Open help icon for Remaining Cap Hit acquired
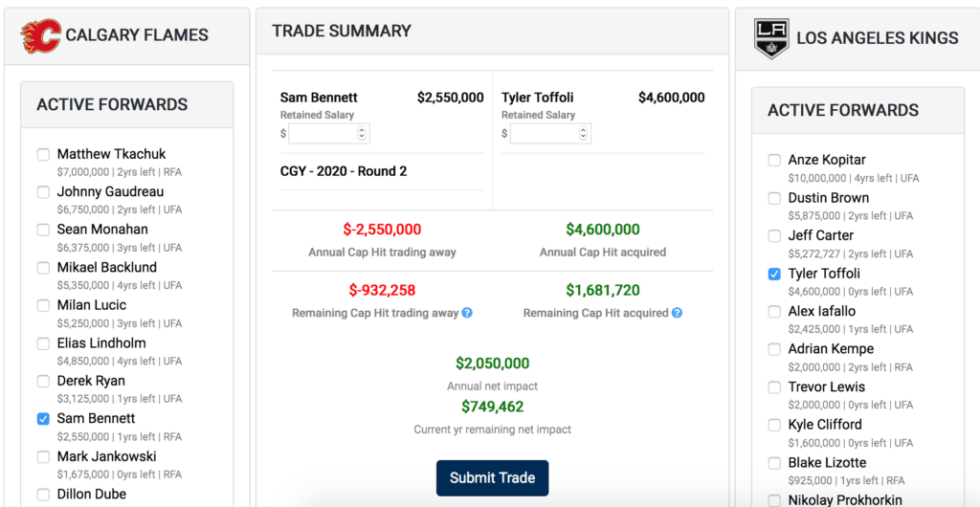 coord(677,313)
